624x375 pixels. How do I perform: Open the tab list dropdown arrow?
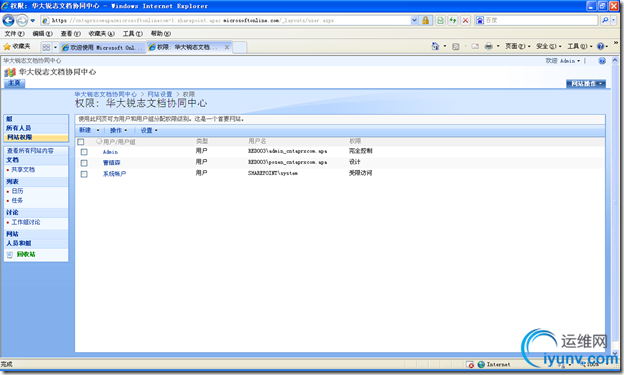coord(55,47)
